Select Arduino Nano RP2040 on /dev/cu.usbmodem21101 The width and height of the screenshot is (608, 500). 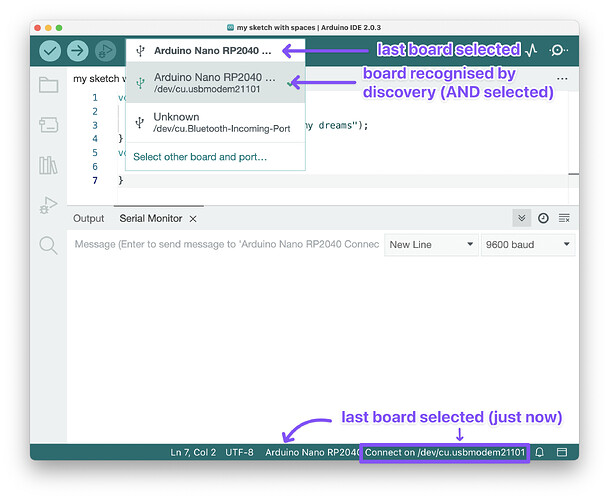coord(215,83)
